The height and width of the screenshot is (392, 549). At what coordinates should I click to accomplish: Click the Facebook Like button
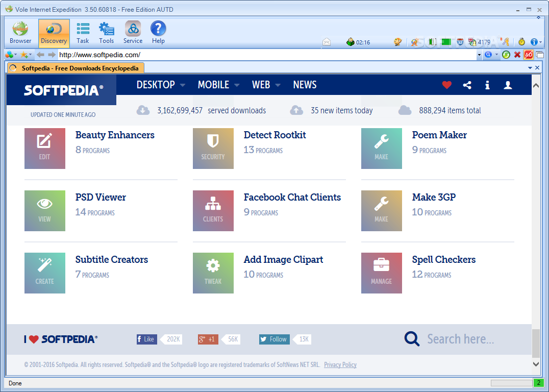[x=147, y=339]
